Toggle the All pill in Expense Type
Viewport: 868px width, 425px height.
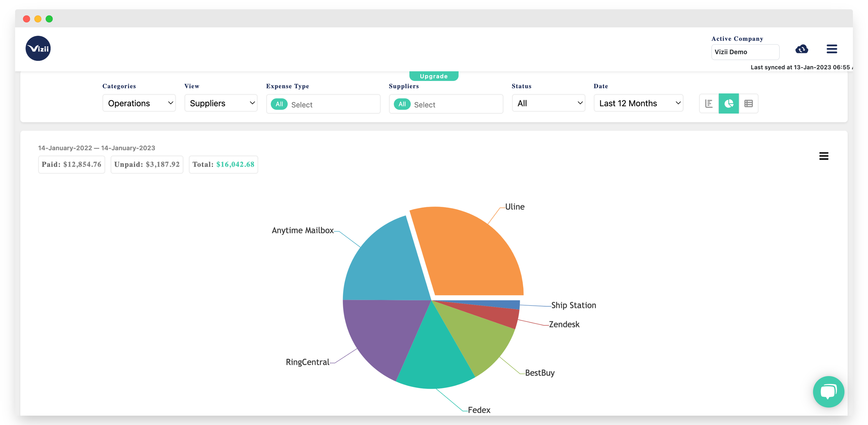pyautogui.click(x=279, y=104)
